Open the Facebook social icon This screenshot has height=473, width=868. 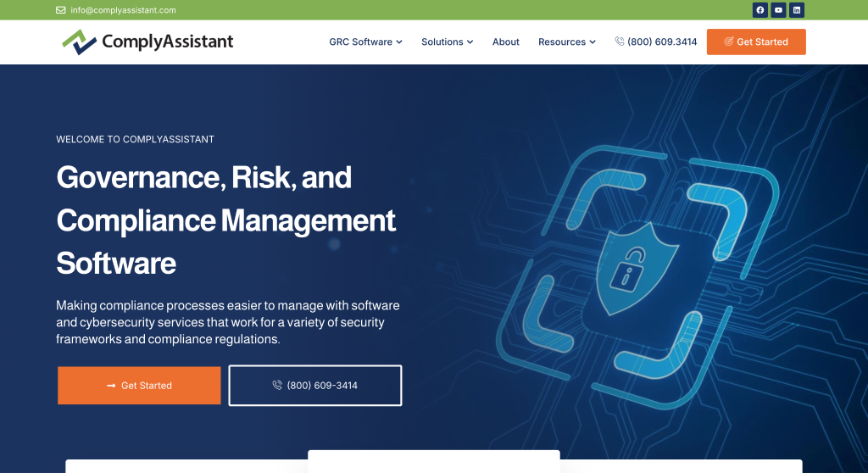click(x=760, y=10)
